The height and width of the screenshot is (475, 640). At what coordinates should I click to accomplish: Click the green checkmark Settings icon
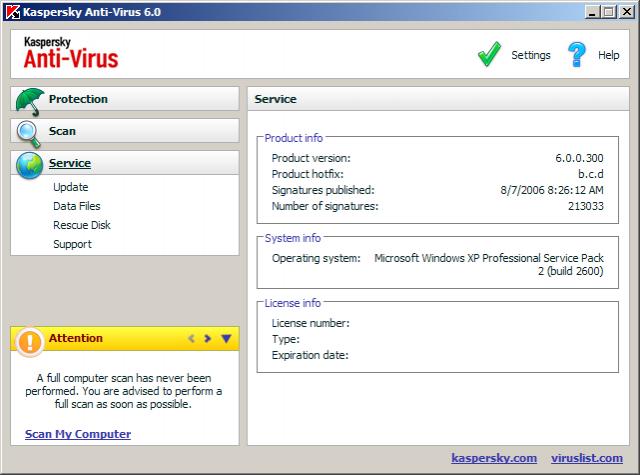[489, 54]
